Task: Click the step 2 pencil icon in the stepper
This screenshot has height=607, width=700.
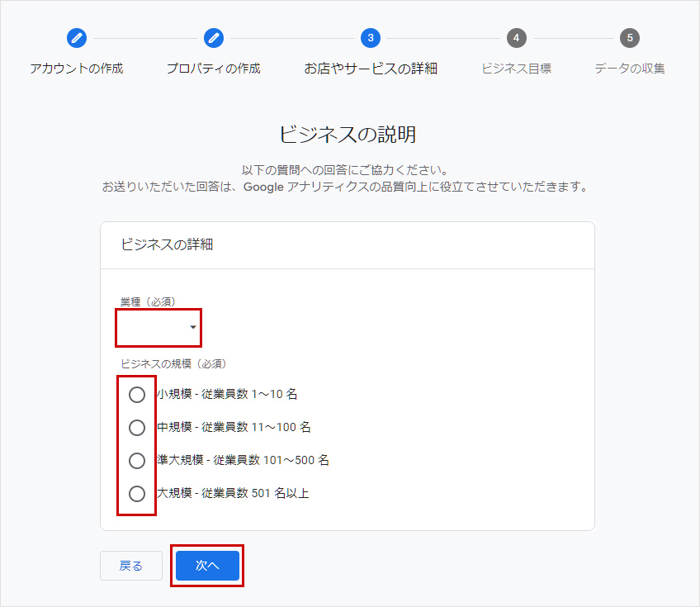Action: coord(214,38)
